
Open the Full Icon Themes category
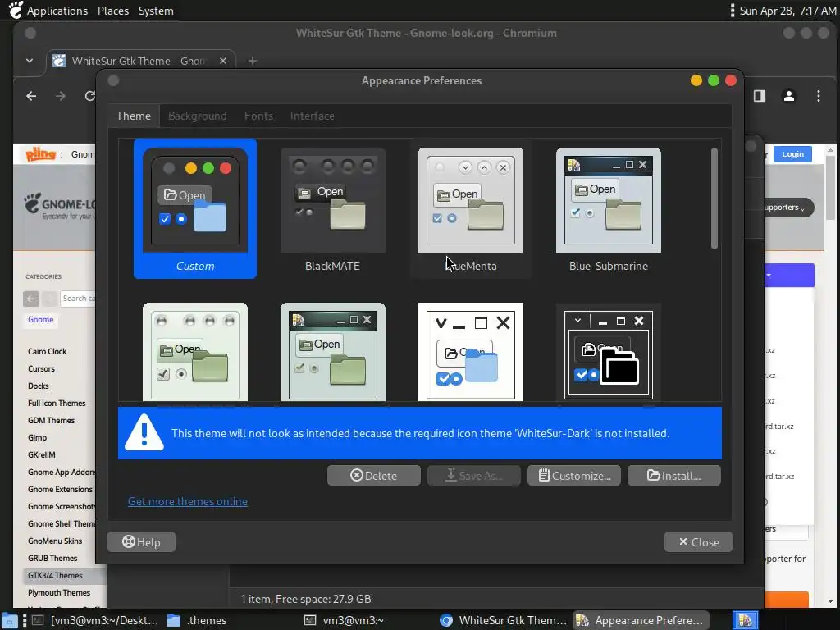click(x=57, y=403)
